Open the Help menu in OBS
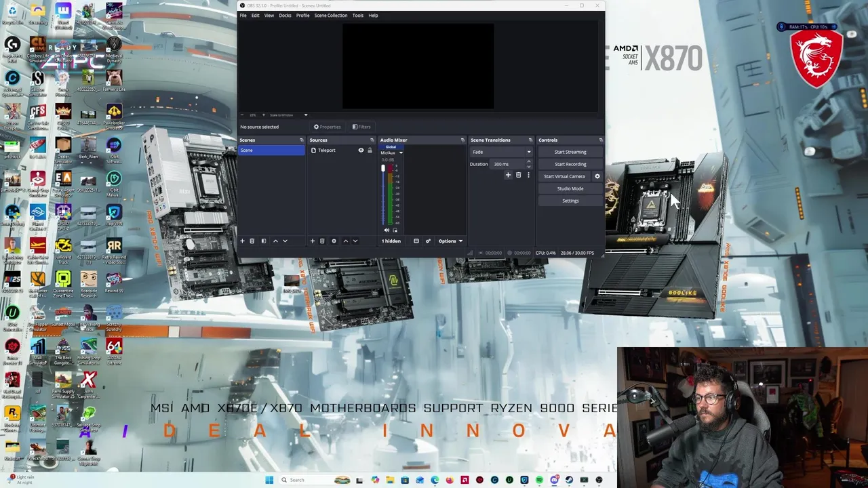This screenshot has width=868, height=488. 373,15
